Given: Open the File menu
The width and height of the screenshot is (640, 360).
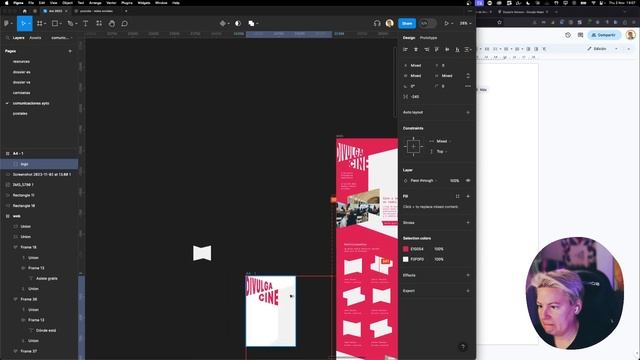Looking at the screenshot, I should (31, 3).
